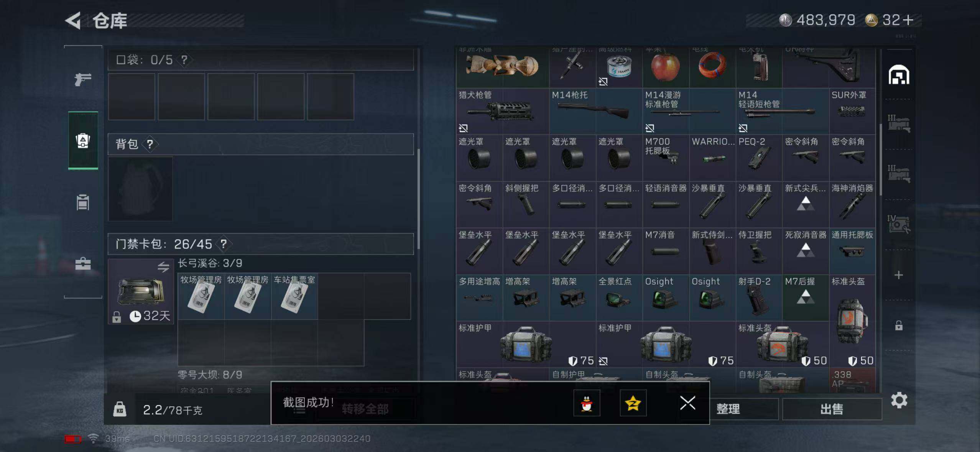
Task: Open the weapons tab with pistol icon
Action: 83,79
